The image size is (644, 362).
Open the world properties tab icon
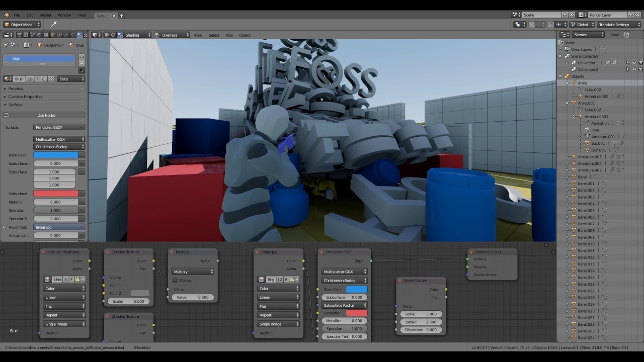[39, 35]
